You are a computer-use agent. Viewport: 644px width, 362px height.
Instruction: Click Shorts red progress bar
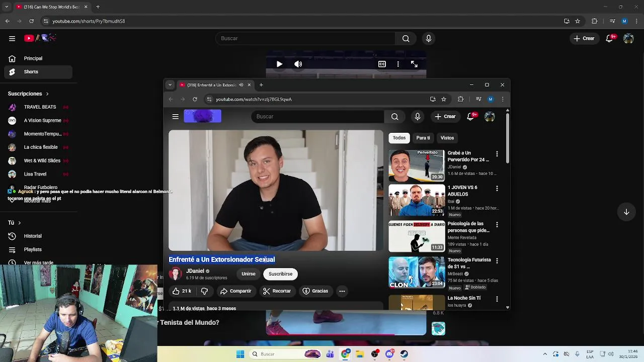[x=330, y=334]
